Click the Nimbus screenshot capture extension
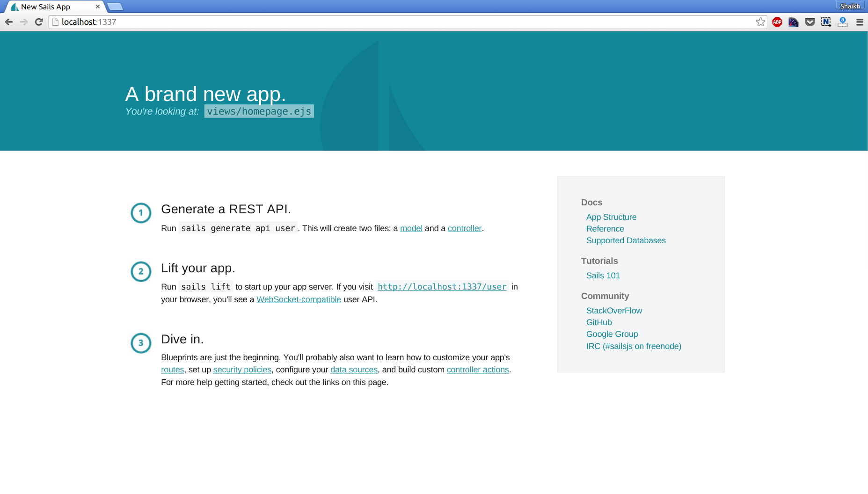The height and width of the screenshot is (494, 868). point(826,22)
